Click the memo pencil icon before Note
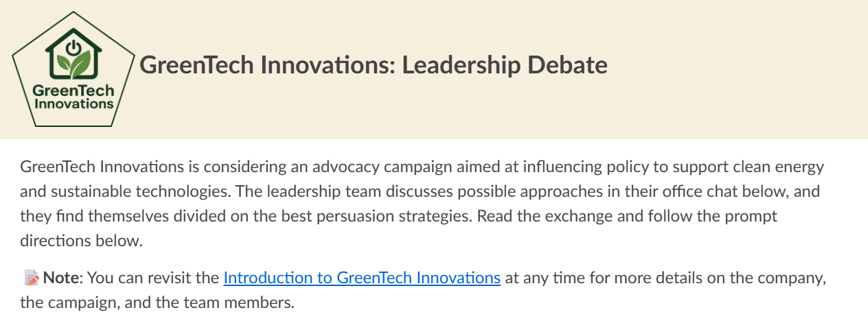The height and width of the screenshot is (321, 868). point(32,278)
